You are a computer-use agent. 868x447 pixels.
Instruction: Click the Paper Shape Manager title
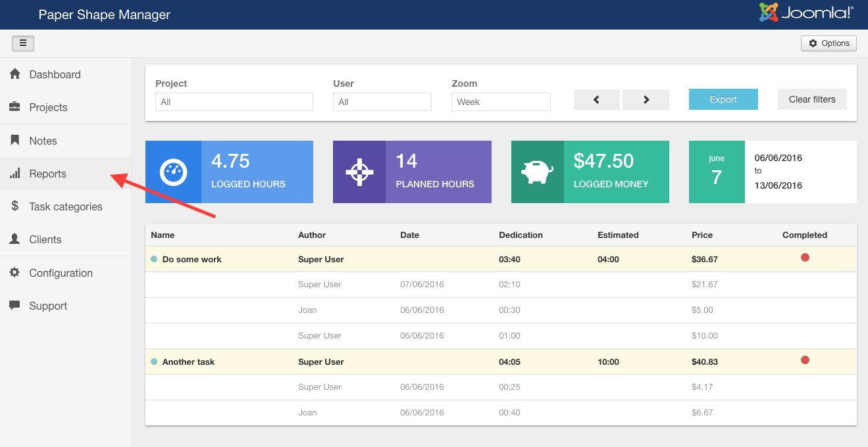(x=105, y=14)
